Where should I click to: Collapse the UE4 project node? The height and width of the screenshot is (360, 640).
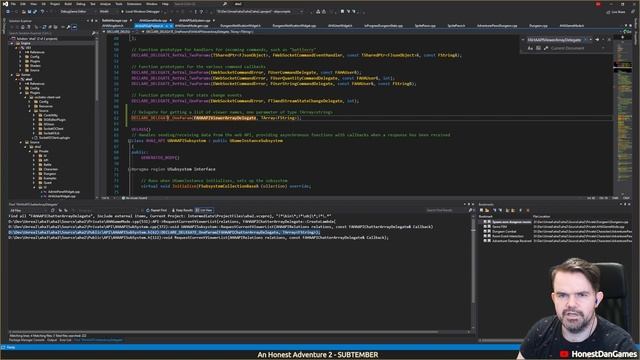coord(16,48)
